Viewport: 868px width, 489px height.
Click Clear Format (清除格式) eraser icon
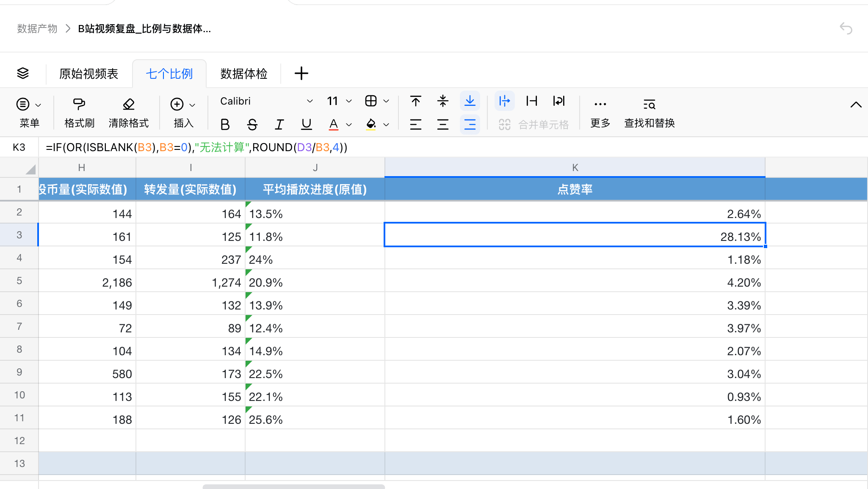pos(128,104)
